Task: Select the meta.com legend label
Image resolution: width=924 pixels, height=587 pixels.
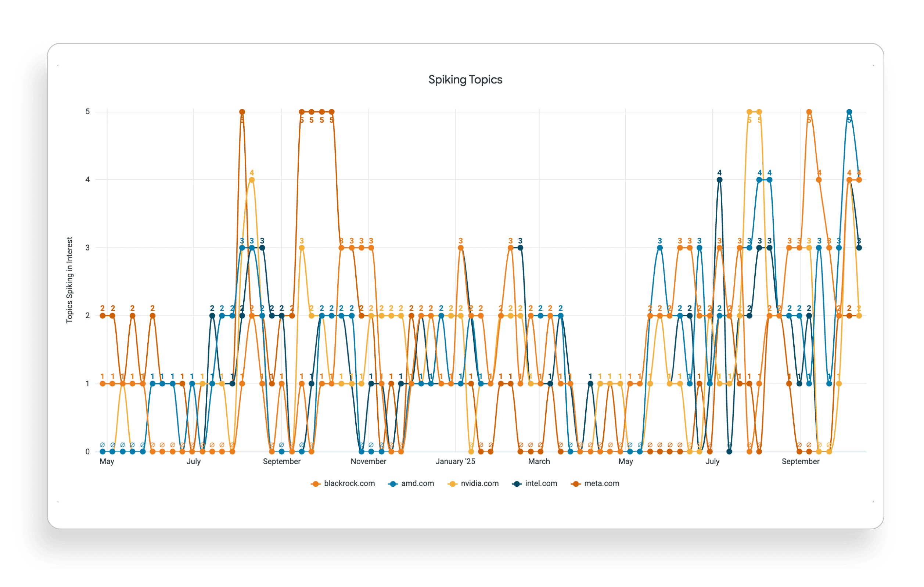Action: (601, 483)
